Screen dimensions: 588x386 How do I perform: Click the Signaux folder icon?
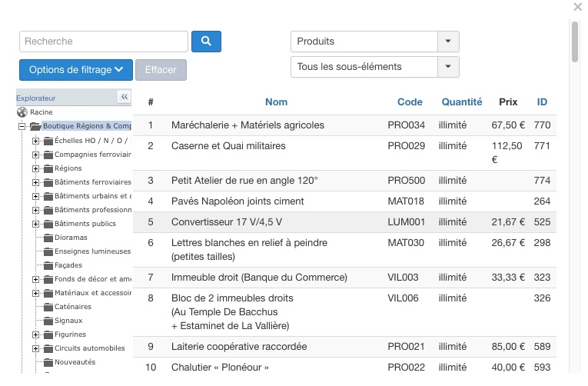[48, 321]
